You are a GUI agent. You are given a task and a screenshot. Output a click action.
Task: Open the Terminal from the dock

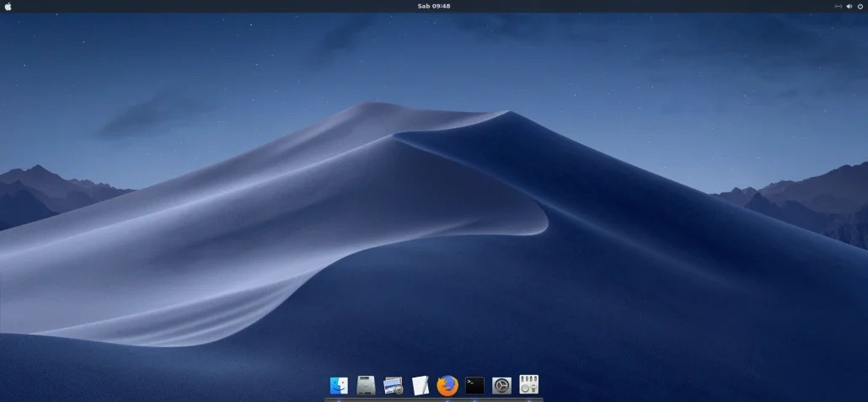coord(474,385)
